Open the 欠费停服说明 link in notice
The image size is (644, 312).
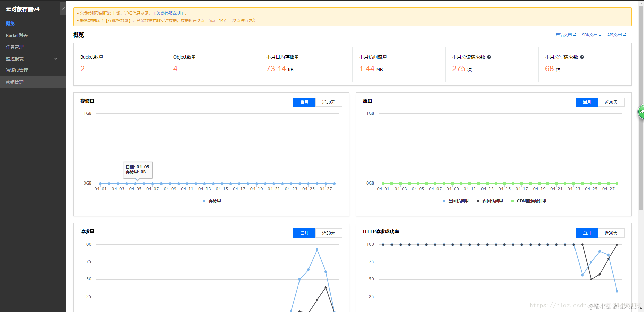pos(169,13)
